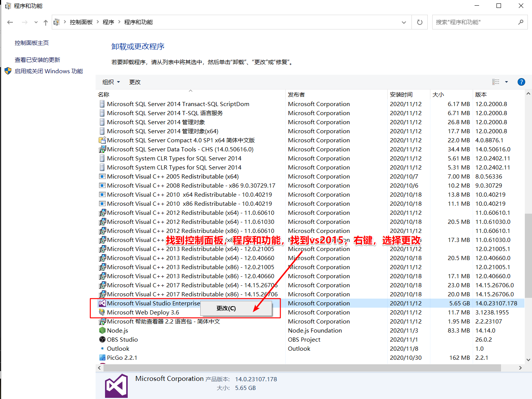
Task: Open 程序 breadcrumb segment
Action: (x=108, y=22)
